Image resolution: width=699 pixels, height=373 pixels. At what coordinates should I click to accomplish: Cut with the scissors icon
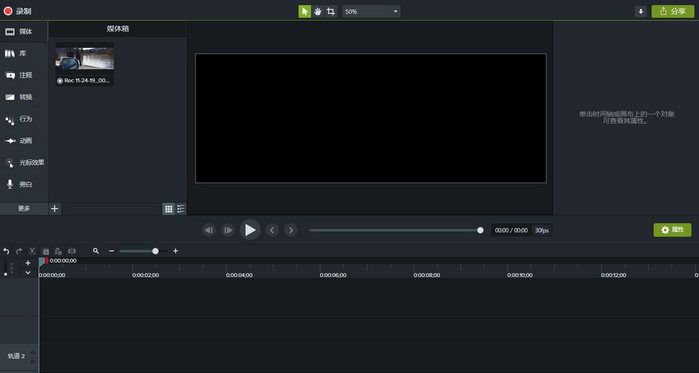point(32,251)
